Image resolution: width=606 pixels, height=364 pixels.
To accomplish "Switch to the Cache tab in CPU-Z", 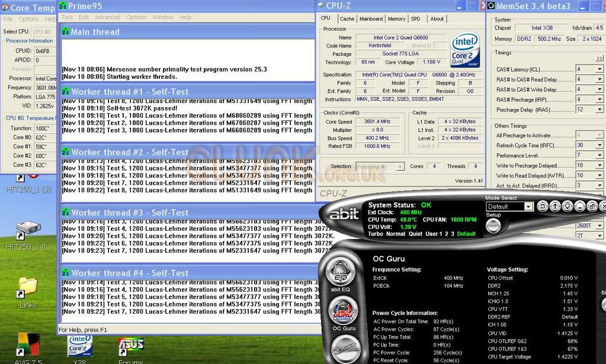I will coord(347,18).
